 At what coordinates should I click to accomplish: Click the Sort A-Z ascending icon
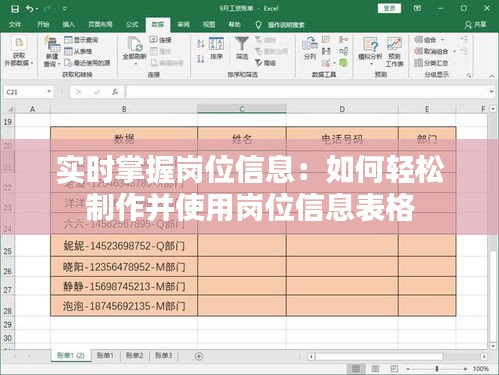(x=200, y=43)
